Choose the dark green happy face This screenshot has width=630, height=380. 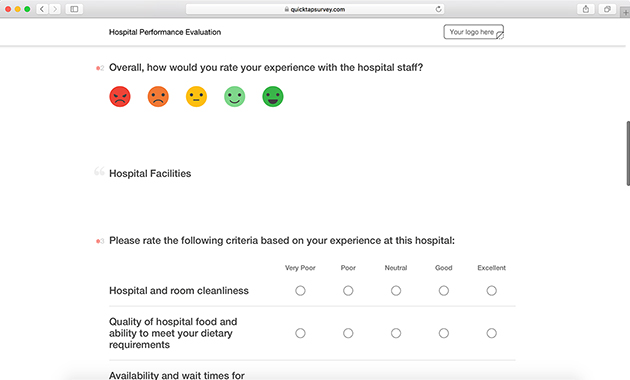[273, 96]
